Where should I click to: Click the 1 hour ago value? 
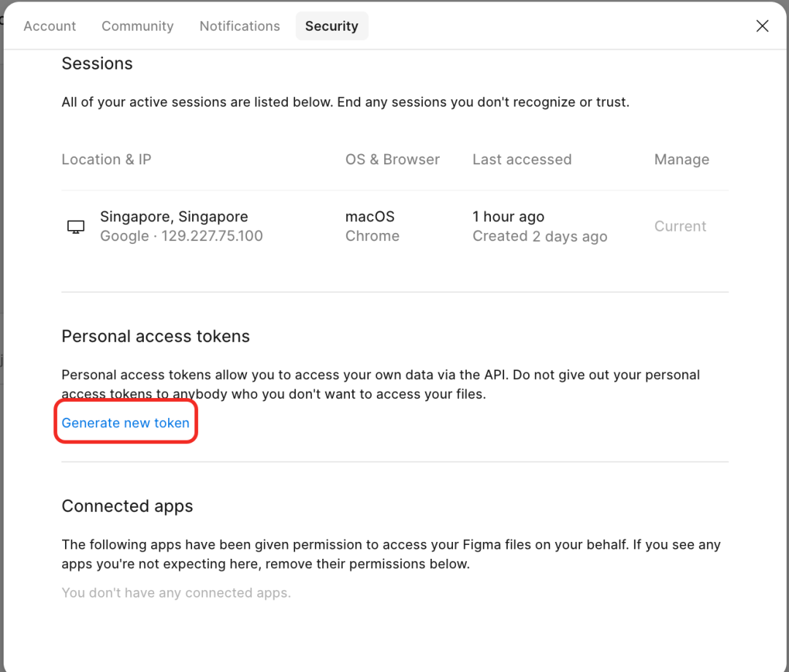508,217
